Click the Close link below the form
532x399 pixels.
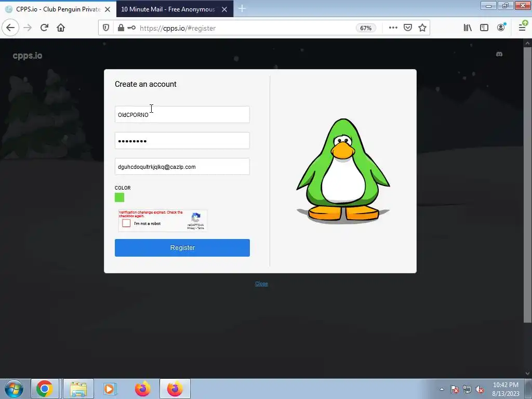[261, 284]
